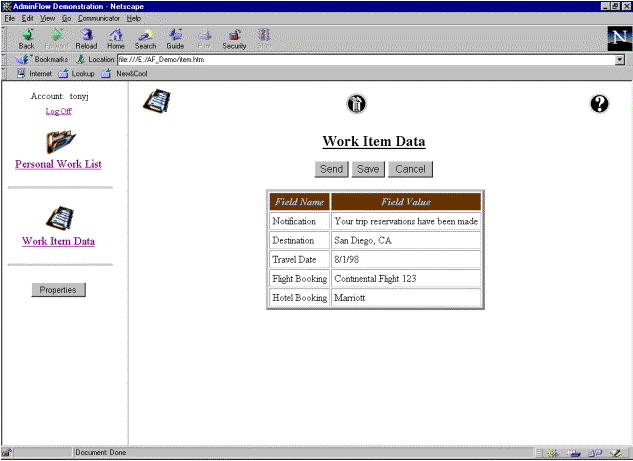Open the File menu
The width and height of the screenshot is (633, 461).
coord(10,18)
